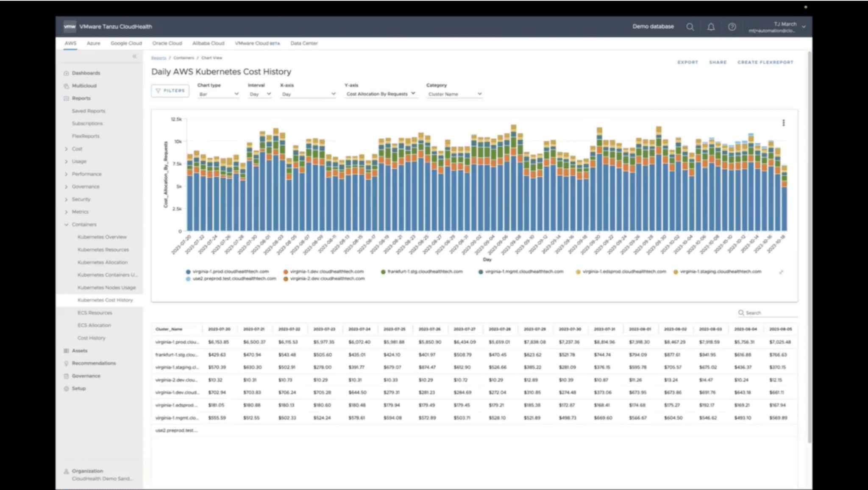Open chart options three-dot menu
The height and width of the screenshot is (490, 868).
tap(783, 122)
